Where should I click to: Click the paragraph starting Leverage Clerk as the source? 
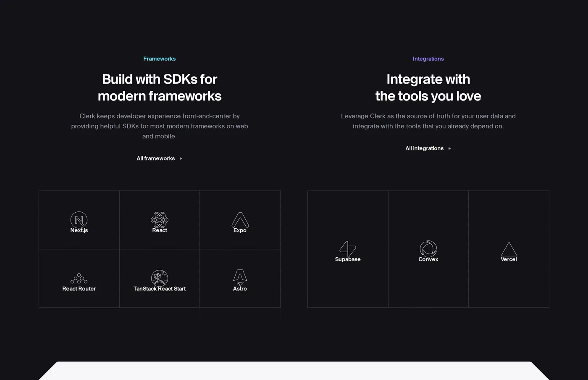click(x=428, y=121)
